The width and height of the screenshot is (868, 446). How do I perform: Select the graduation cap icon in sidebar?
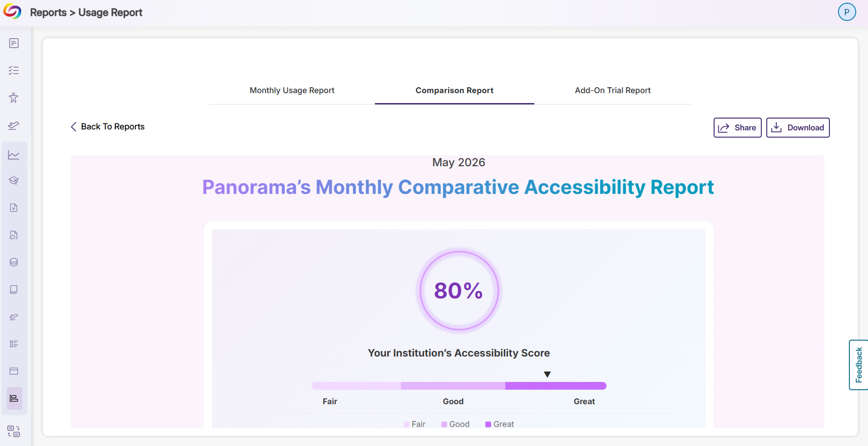coord(14,181)
